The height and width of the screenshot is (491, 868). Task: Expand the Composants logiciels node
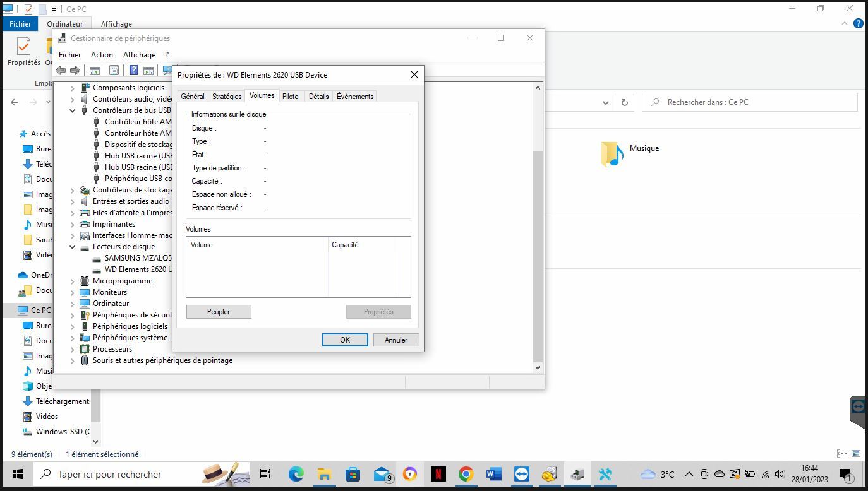72,88
